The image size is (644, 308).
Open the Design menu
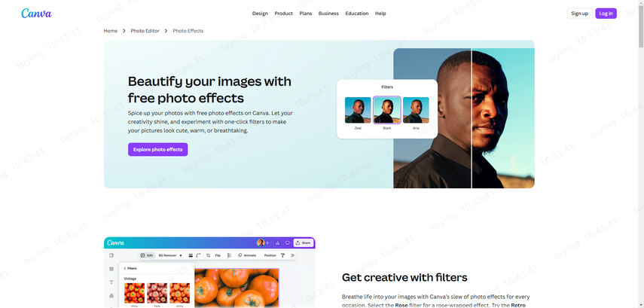(260, 14)
